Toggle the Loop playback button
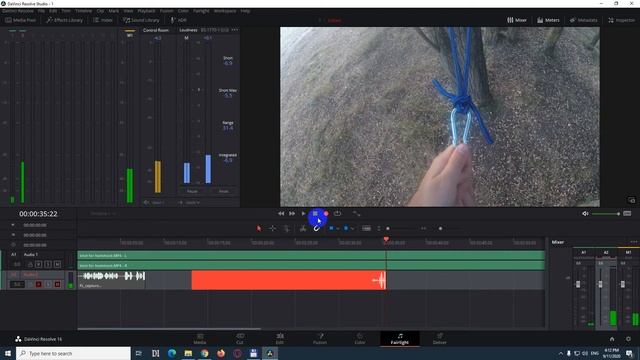Viewport: 640px width, 360px height. (x=337, y=213)
